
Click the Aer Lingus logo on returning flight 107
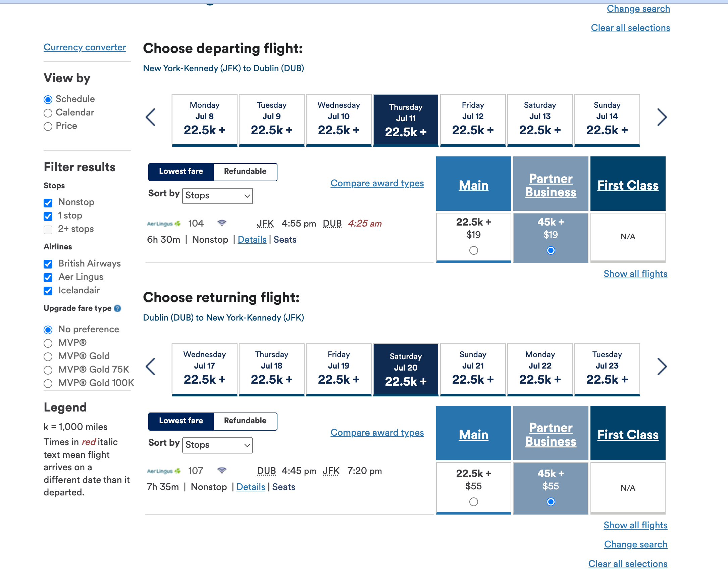click(x=163, y=471)
